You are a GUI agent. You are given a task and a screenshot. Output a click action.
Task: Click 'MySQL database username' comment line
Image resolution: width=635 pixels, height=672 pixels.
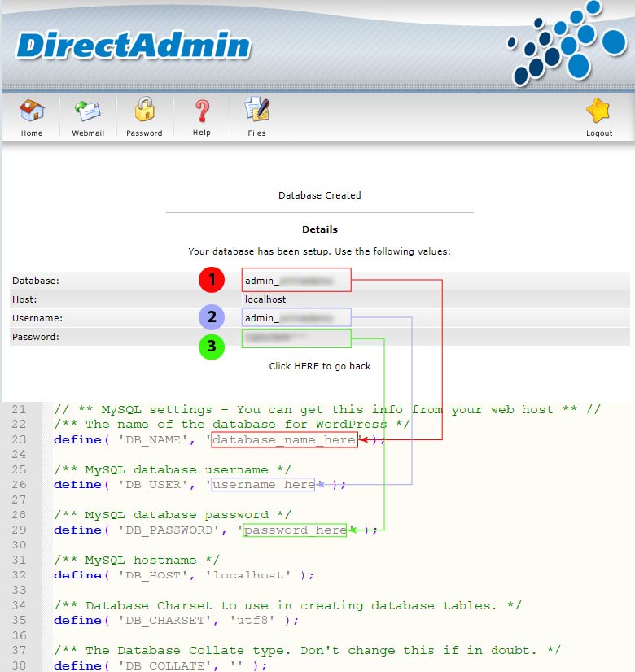[173, 469]
